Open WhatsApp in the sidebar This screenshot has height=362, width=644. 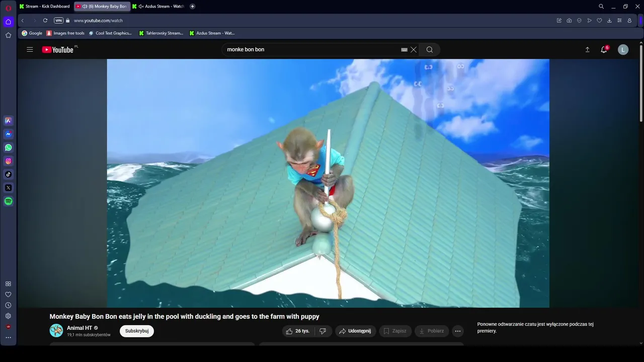[x=8, y=148]
